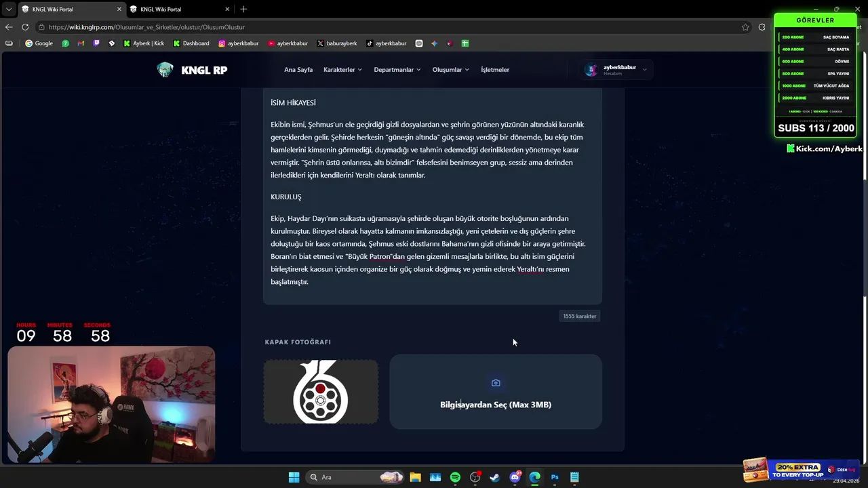This screenshot has height=488, width=868.
Task: Click the İSİM HİKAYESİ heading text
Action: coord(293,103)
